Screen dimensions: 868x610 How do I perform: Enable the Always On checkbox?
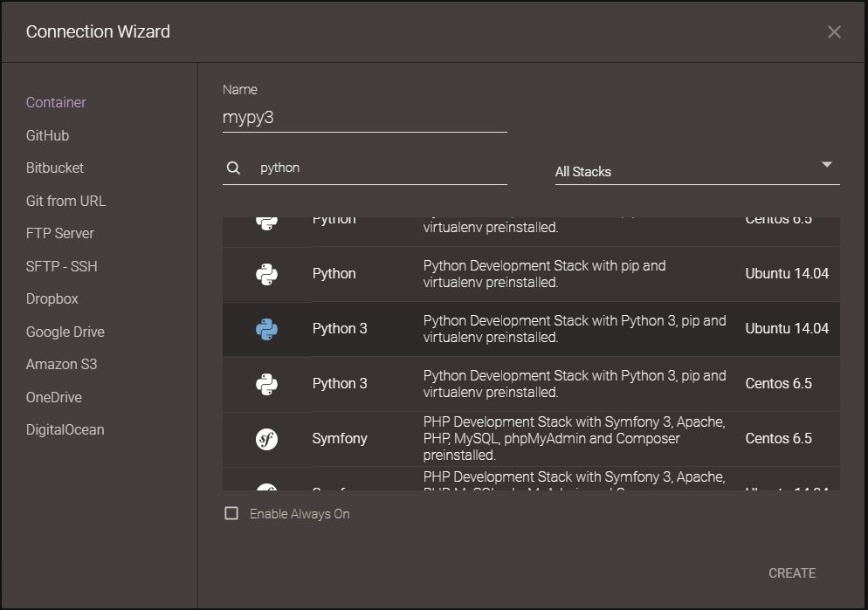coord(231,514)
